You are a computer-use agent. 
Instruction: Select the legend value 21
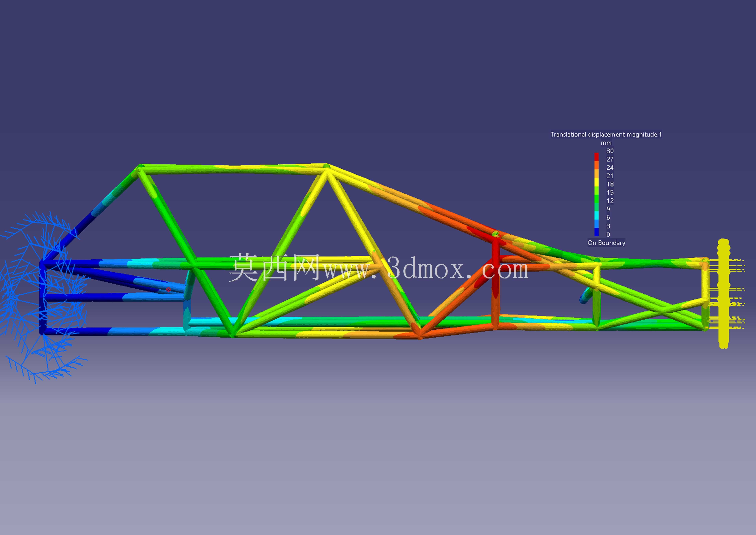click(610, 176)
